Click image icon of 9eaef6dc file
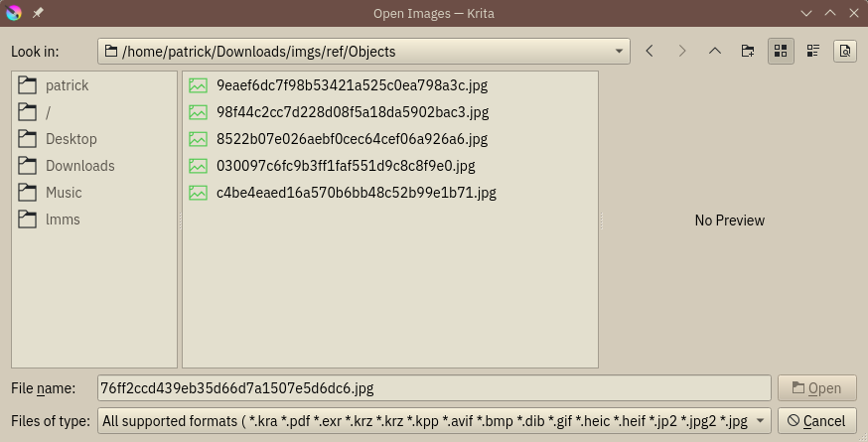The width and height of the screenshot is (868, 442). click(x=199, y=85)
